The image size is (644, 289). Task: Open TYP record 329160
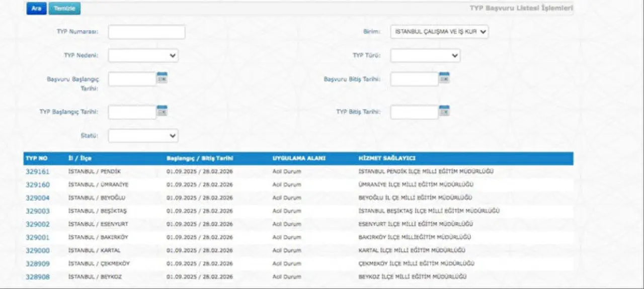38,184
